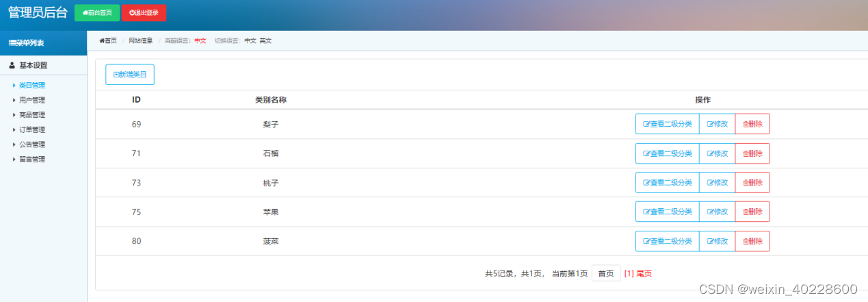The width and height of the screenshot is (868, 302).
Task: Click the ID column header
Action: tap(136, 100)
